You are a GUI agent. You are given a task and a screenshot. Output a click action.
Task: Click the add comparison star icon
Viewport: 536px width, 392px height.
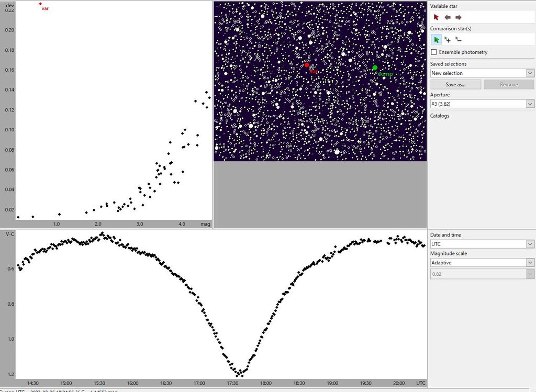point(448,40)
